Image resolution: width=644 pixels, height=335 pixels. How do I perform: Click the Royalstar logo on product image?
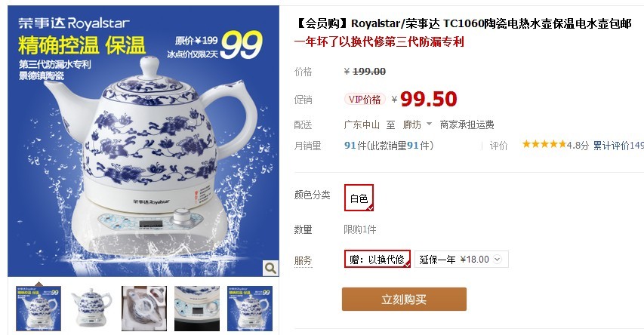pyautogui.click(x=74, y=23)
